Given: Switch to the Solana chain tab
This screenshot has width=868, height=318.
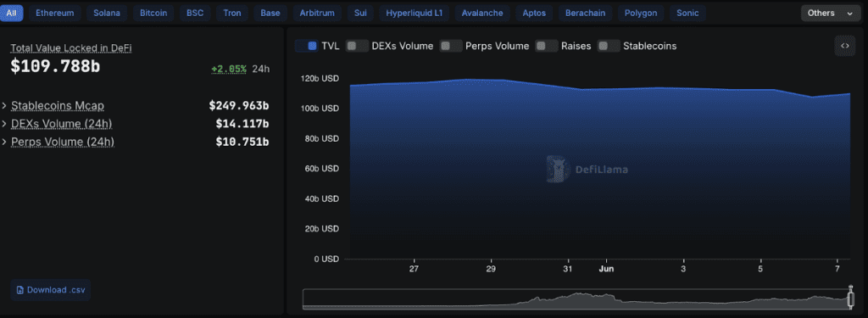Looking at the screenshot, I should pyautogui.click(x=106, y=14).
